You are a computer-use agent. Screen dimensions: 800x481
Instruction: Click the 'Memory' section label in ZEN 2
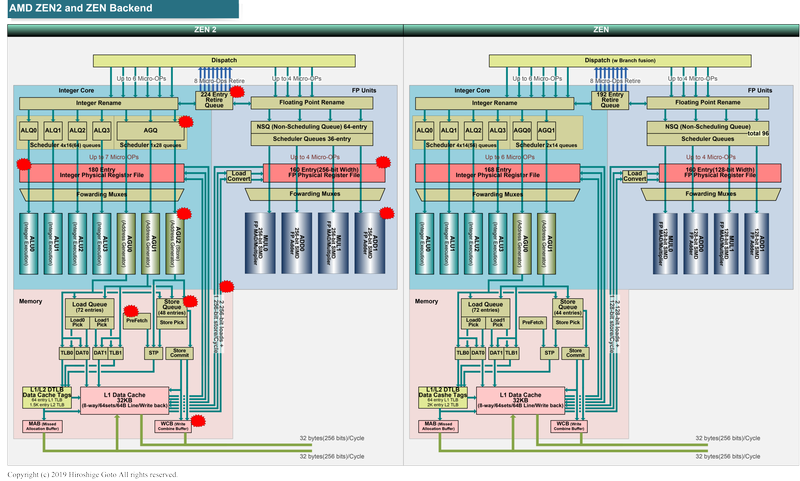[x=31, y=301]
